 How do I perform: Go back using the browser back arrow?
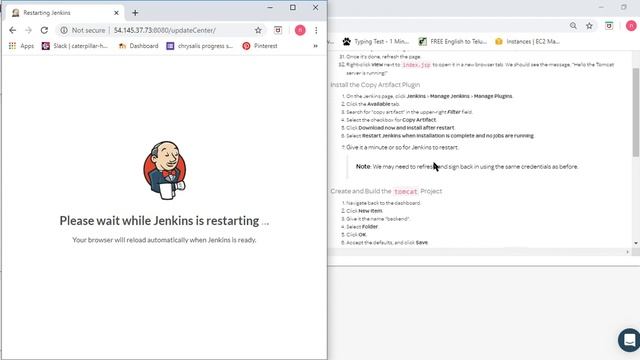coord(13,30)
